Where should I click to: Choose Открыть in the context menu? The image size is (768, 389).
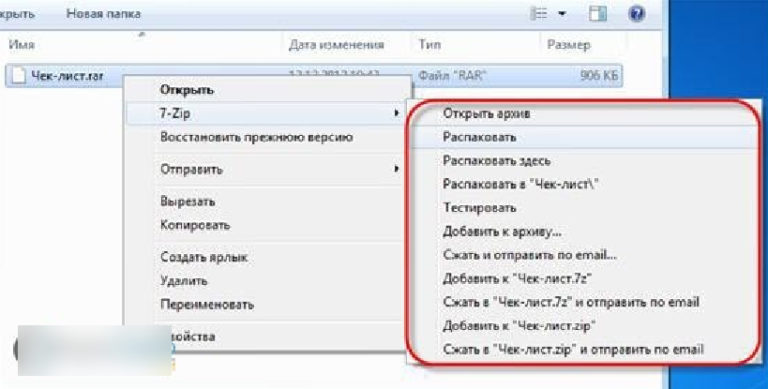(187, 90)
